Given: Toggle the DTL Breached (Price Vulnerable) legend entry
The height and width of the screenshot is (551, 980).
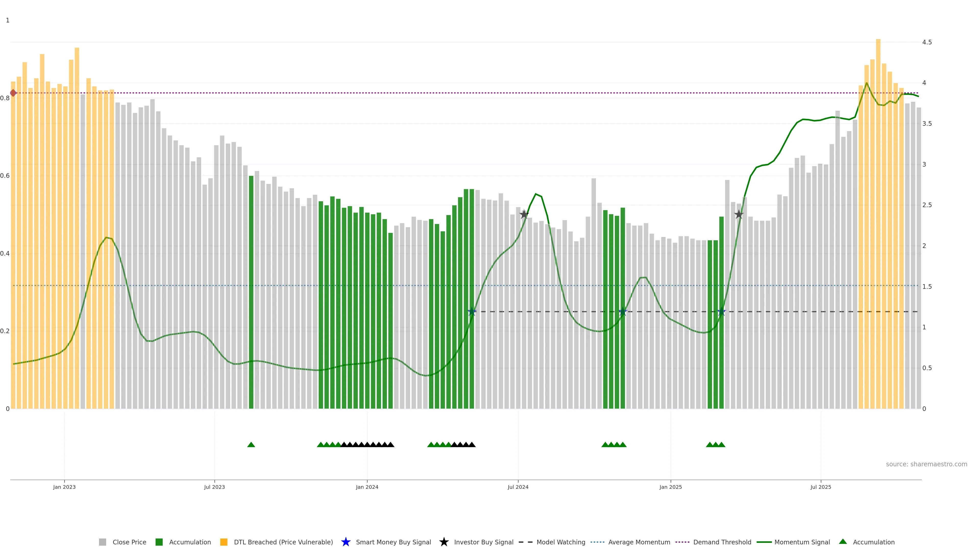Looking at the screenshot, I should click(283, 542).
